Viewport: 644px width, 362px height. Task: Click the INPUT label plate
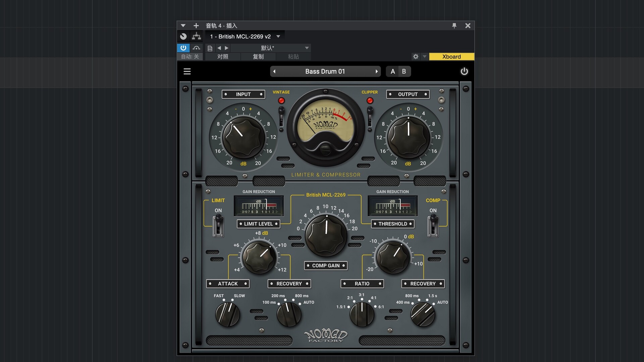coord(244,94)
